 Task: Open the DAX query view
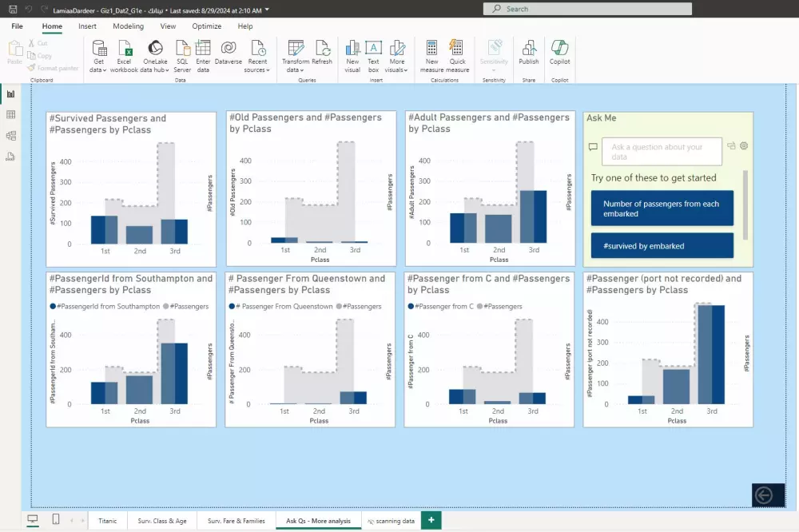(11, 157)
